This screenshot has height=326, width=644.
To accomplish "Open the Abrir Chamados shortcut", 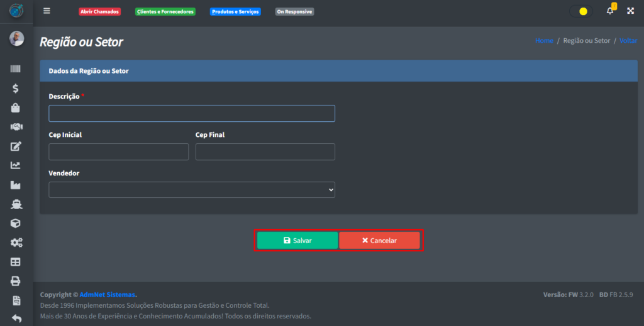I will click(x=99, y=11).
